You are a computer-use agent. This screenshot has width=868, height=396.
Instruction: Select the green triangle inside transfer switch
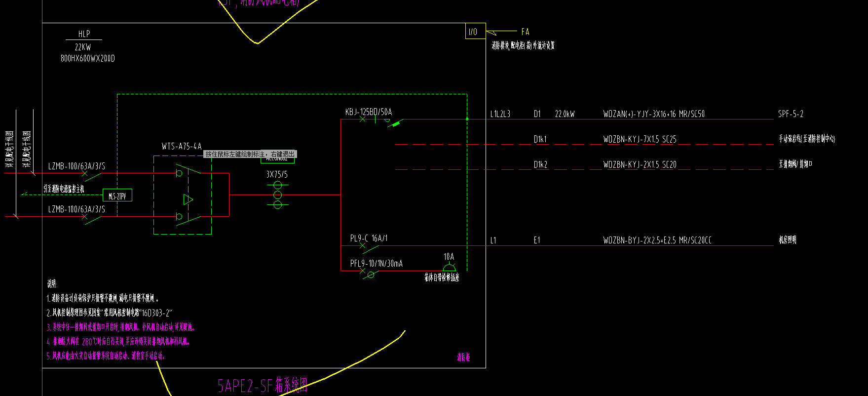pyautogui.click(x=188, y=199)
